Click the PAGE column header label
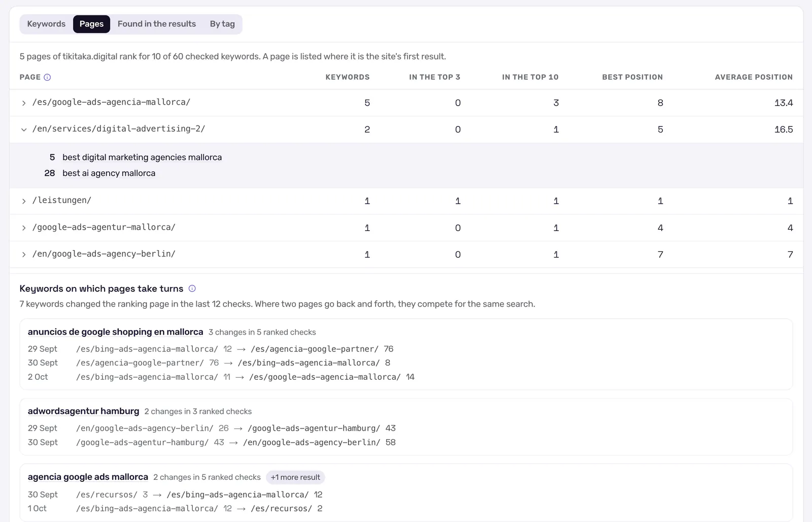The image size is (812, 522). click(x=30, y=77)
